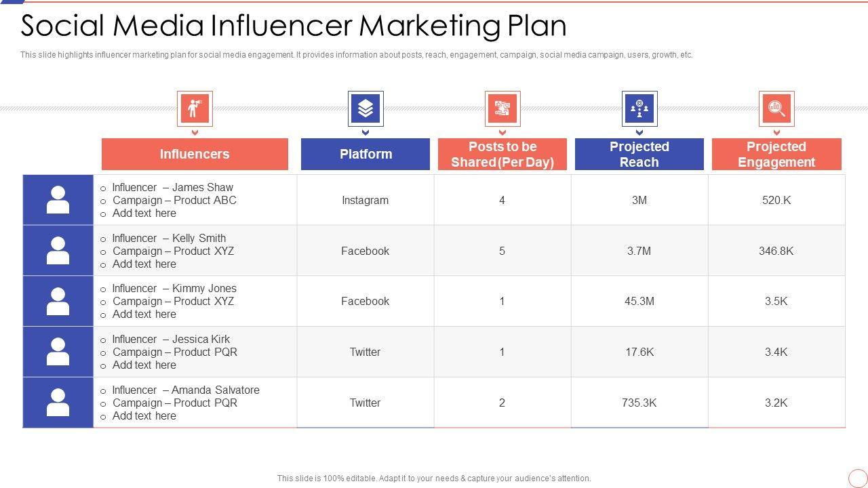The height and width of the screenshot is (488, 868).
Task: Click the avatar icon for James Shaw
Action: [58, 200]
